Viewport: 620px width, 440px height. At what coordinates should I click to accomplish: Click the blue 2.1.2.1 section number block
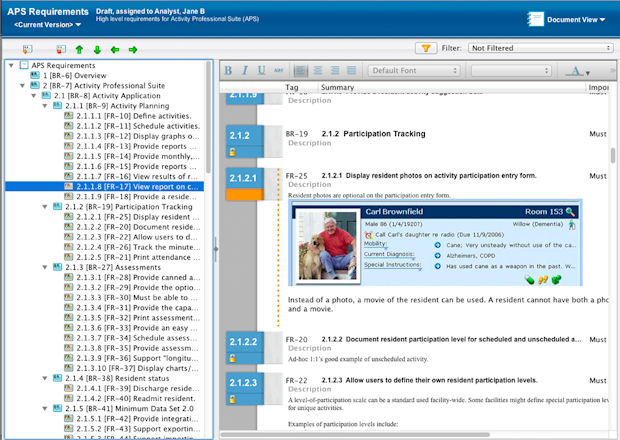(245, 178)
